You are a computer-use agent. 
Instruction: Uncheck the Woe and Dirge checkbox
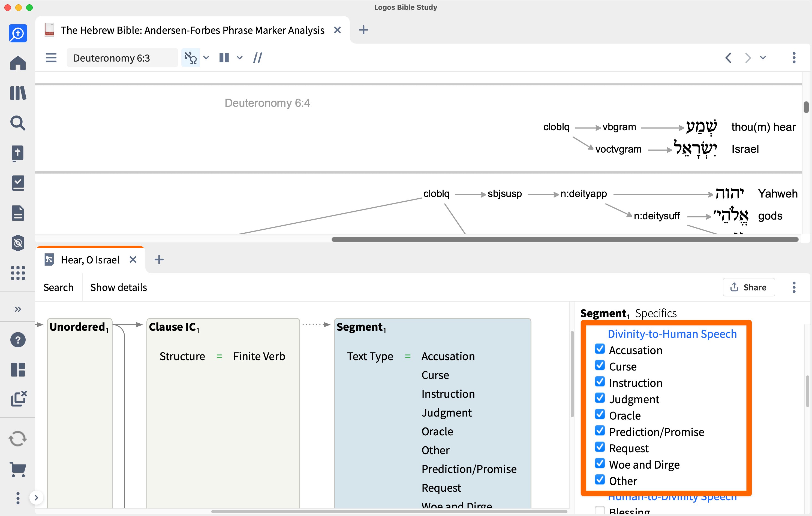click(x=600, y=463)
